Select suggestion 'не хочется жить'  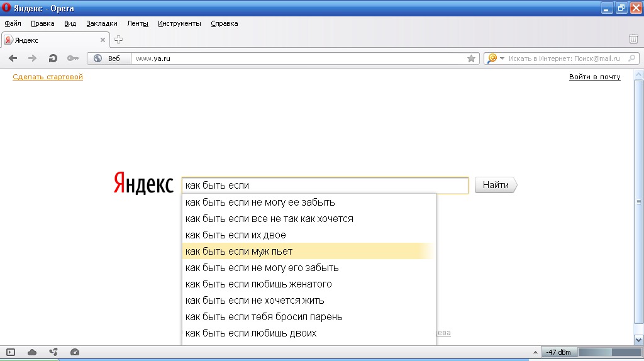point(309,300)
